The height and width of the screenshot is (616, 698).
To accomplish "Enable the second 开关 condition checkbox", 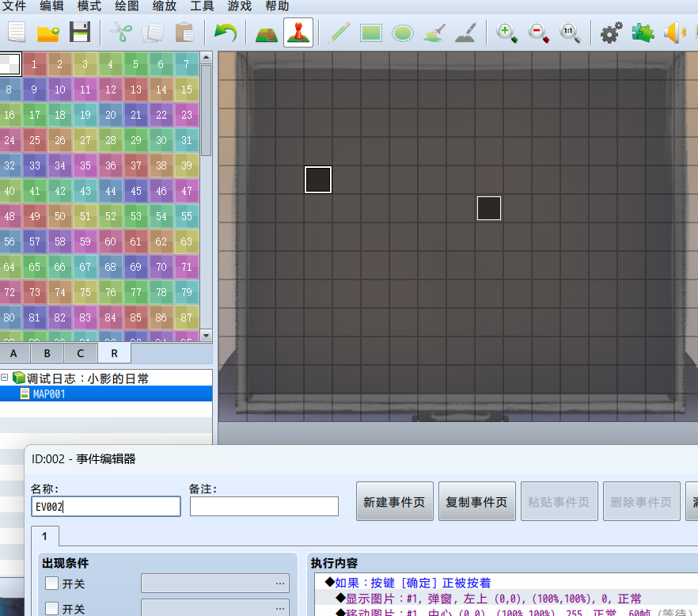I will (51, 608).
